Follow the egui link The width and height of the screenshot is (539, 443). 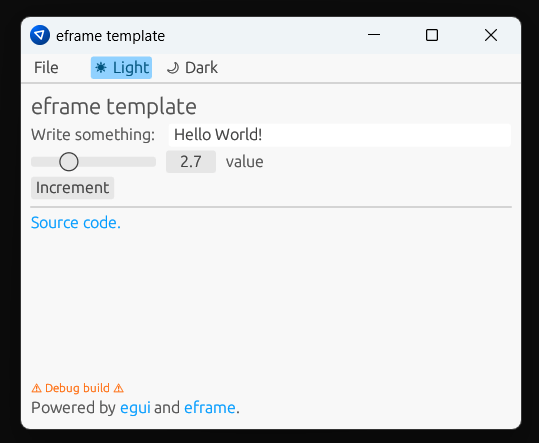coord(135,408)
